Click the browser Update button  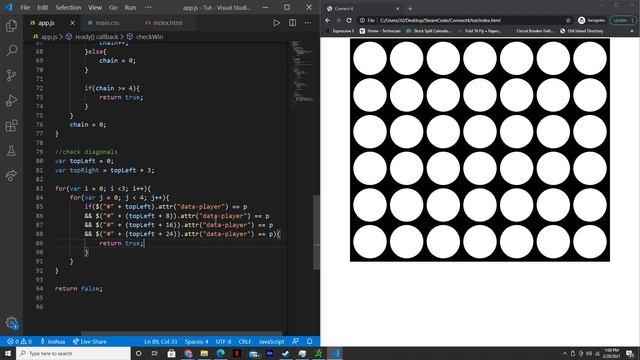(x=622, y=20)
